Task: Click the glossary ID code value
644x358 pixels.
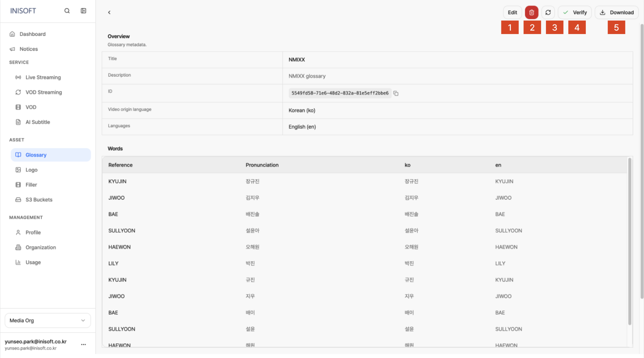Action: coord(340,93)
